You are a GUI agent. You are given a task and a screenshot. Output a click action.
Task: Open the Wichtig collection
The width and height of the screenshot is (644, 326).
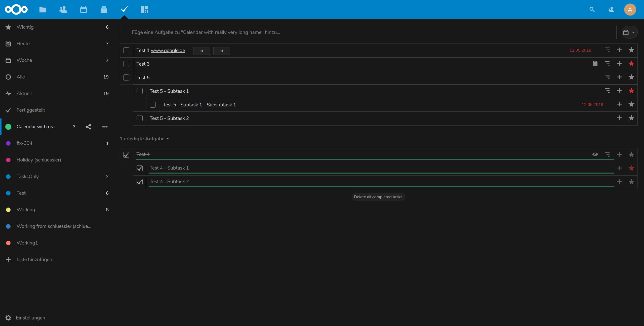tap(57, 27)
